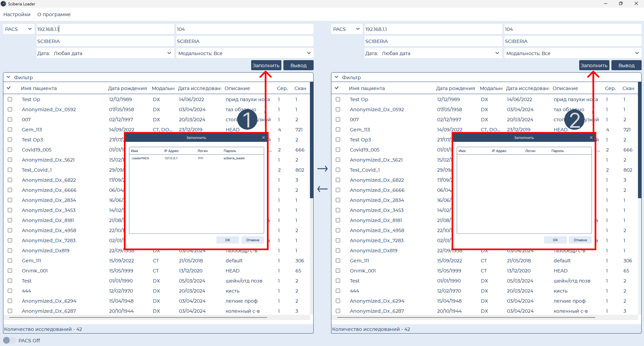Open right date filter 'Любая дата' dropdown
The height and width of the screenshot is (346, 644).
pyautogui.click(x=433, y=53)
